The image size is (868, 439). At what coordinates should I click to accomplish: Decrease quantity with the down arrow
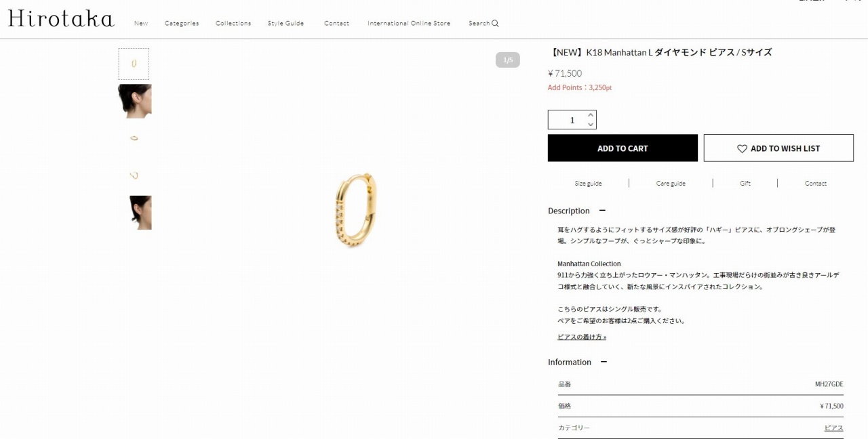tap(590, 125)
